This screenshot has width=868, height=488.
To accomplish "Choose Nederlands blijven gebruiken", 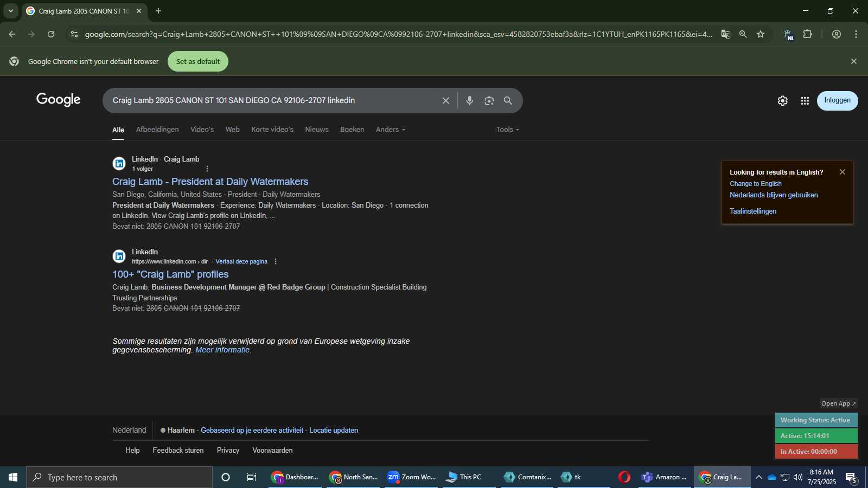I will (x=774, y=195).
